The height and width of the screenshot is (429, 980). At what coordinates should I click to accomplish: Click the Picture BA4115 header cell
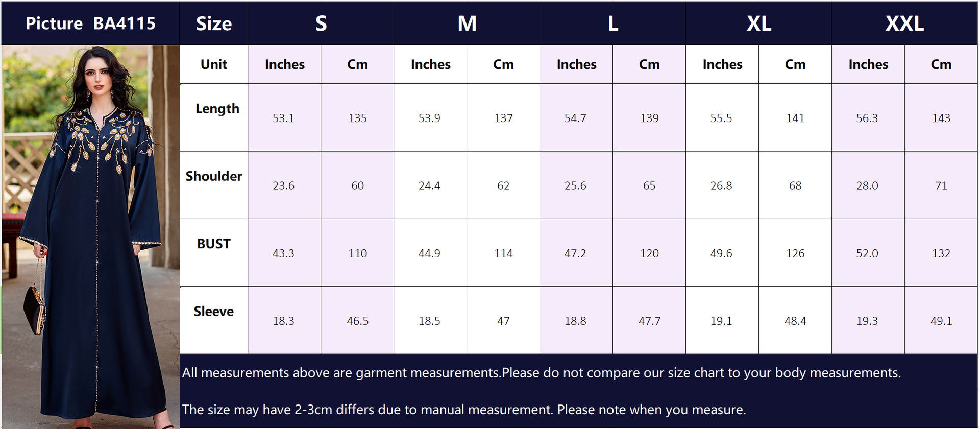(x=90, y=23)
